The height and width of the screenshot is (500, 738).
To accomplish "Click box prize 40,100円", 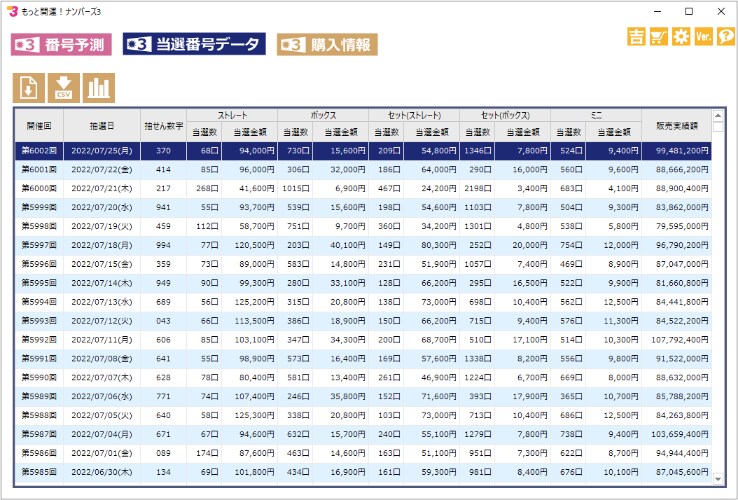I will click(x=347, y=245).
